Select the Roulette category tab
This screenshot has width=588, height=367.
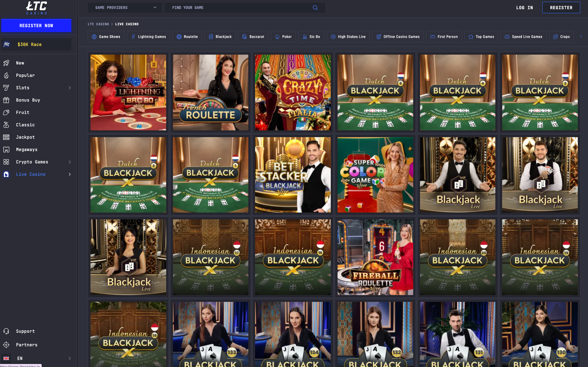point(187,37)
